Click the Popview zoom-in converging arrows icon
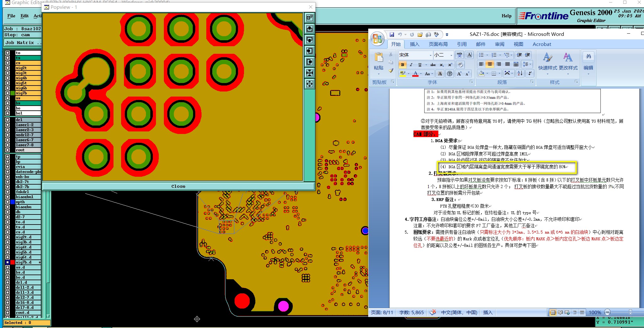Viewport: 644px width, 328px height. tap(310, 73)
